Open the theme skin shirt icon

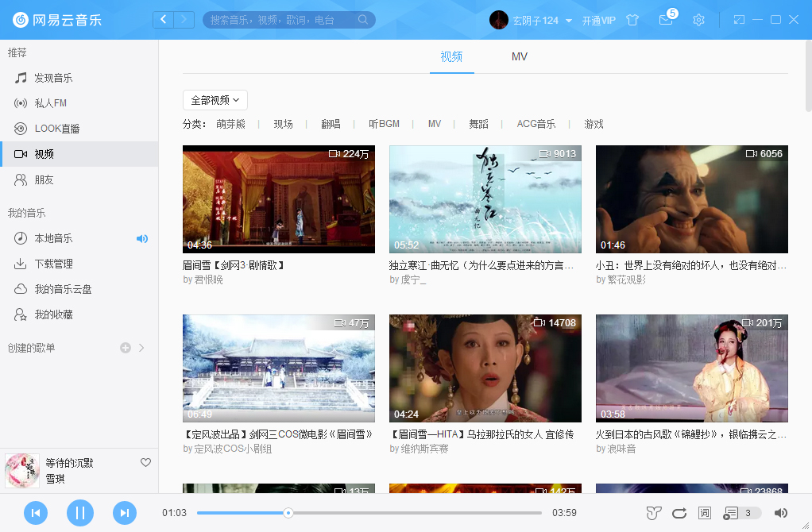(632, 20)
